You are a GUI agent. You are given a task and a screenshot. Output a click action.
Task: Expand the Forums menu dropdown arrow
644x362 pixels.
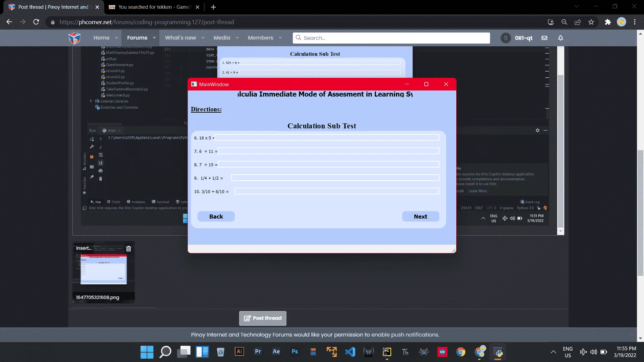point(154,38)
